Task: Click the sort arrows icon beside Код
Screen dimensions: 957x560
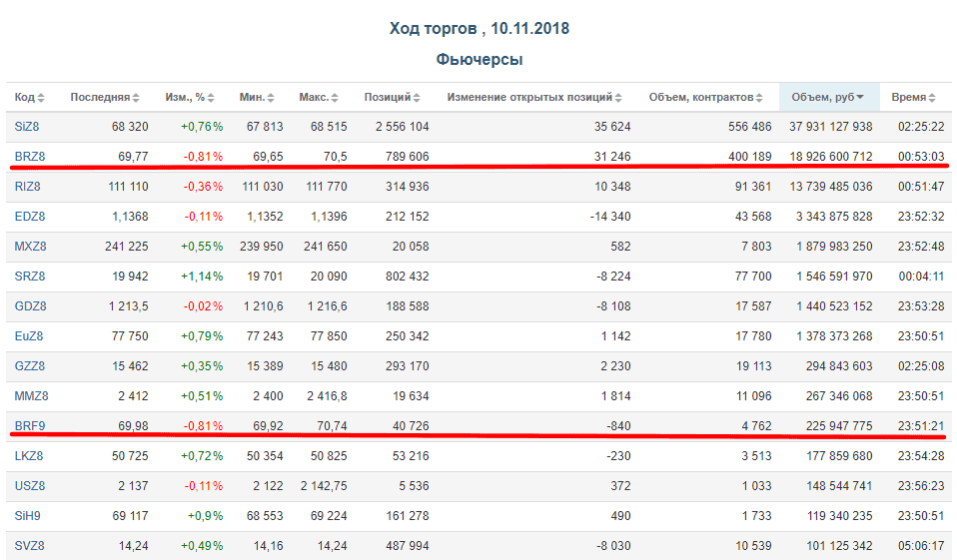Action: point(42,98)
